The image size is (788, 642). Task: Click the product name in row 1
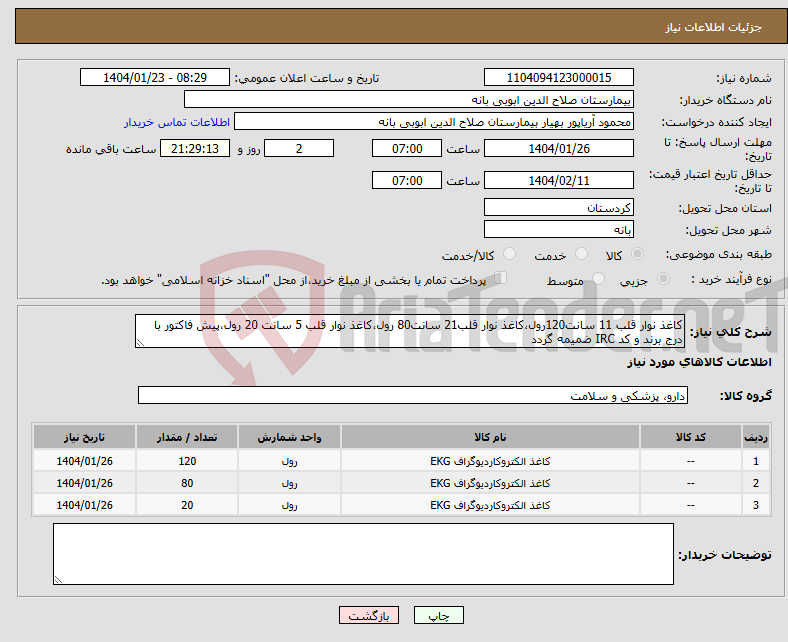[x=490, y=461]
